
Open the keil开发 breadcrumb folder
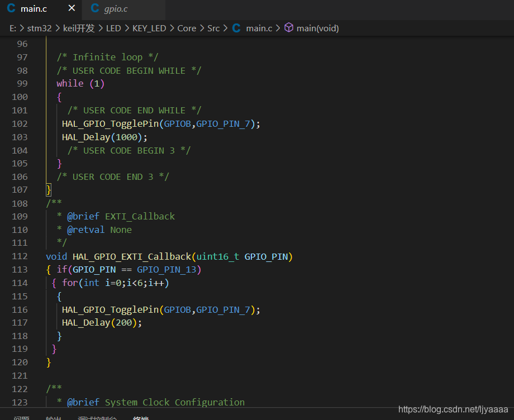coord(79,28)
